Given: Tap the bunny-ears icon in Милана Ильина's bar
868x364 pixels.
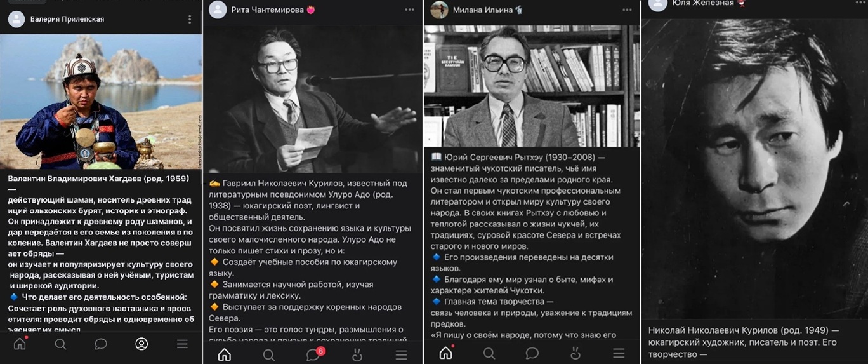Looking at the screenshot, I should (575, 353).
